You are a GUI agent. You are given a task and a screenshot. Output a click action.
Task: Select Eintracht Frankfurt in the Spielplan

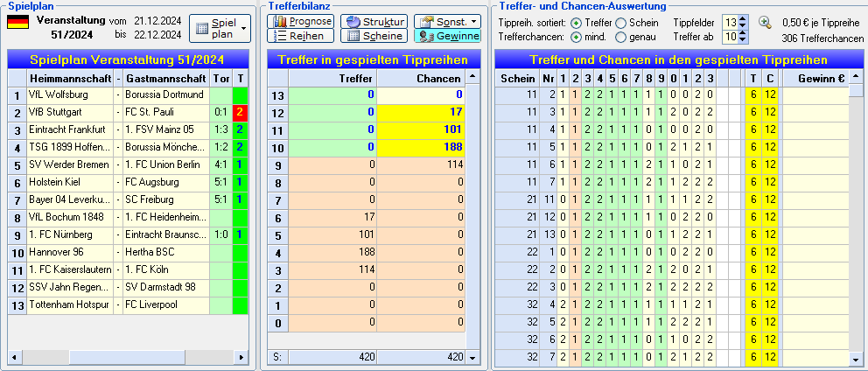click(x=70, y=129)
